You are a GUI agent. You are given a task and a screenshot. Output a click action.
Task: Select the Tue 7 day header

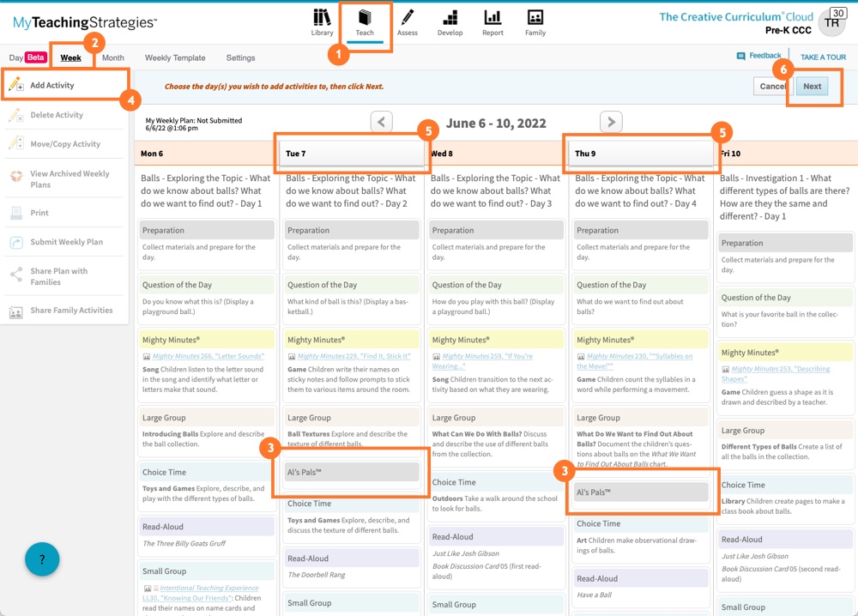pyautogui.click(x=353, y=154)
